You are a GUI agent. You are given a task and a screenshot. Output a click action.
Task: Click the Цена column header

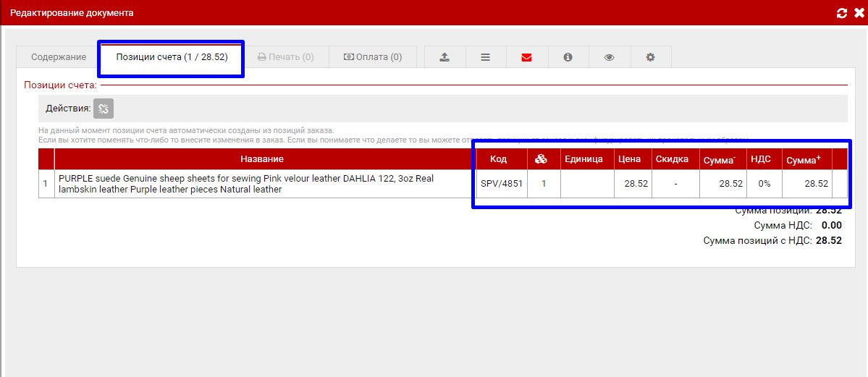click(630, 159)
